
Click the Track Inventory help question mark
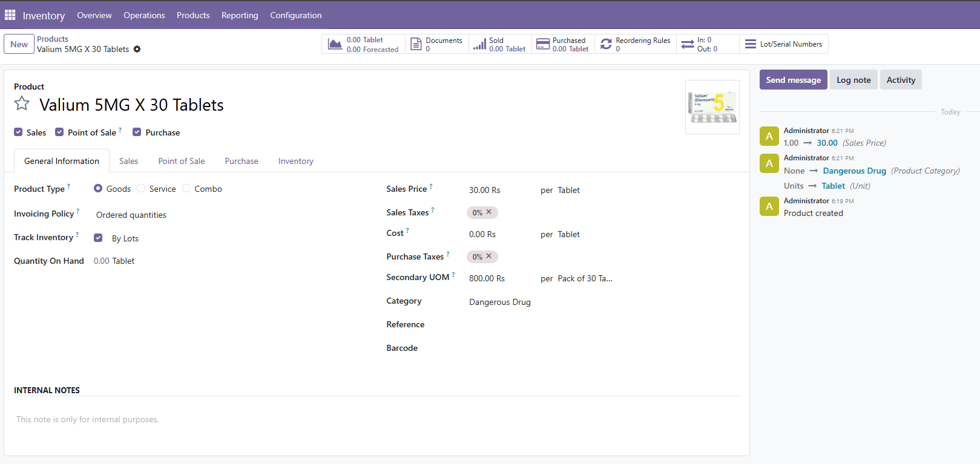click(77, 235)
